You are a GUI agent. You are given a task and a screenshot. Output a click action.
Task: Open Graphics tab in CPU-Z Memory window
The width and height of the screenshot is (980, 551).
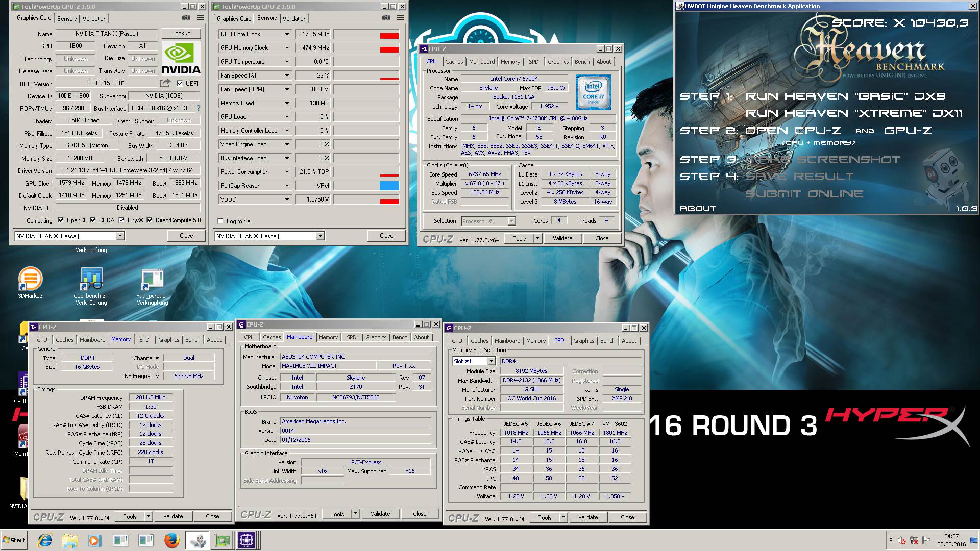[x=168, y=340]
